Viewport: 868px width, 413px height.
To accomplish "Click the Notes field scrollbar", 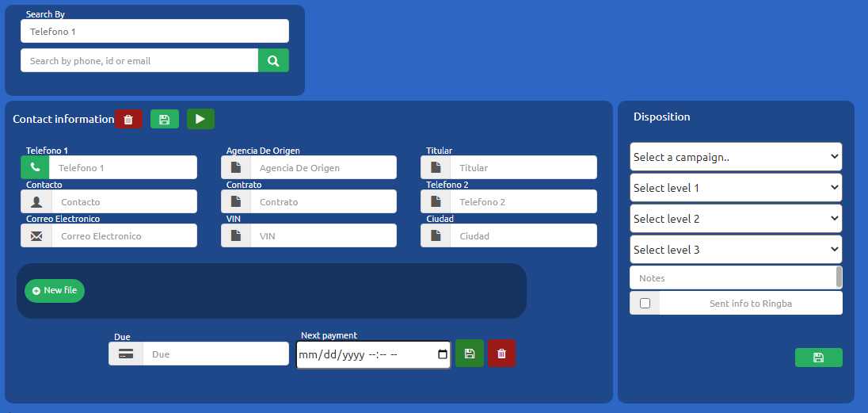I will click(839, 277).
